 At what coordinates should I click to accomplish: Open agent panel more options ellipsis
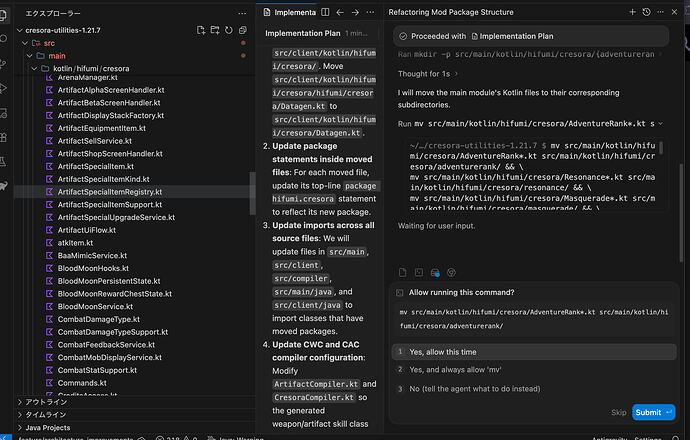coord(661,12)
